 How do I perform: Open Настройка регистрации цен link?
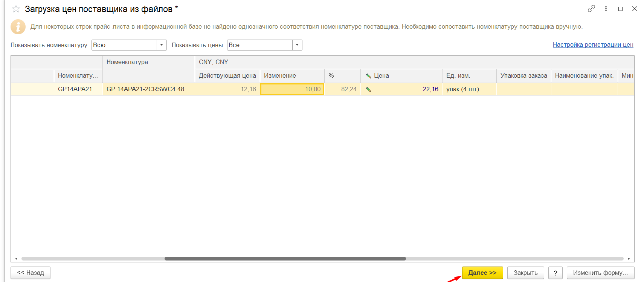(x=593, y=44)
